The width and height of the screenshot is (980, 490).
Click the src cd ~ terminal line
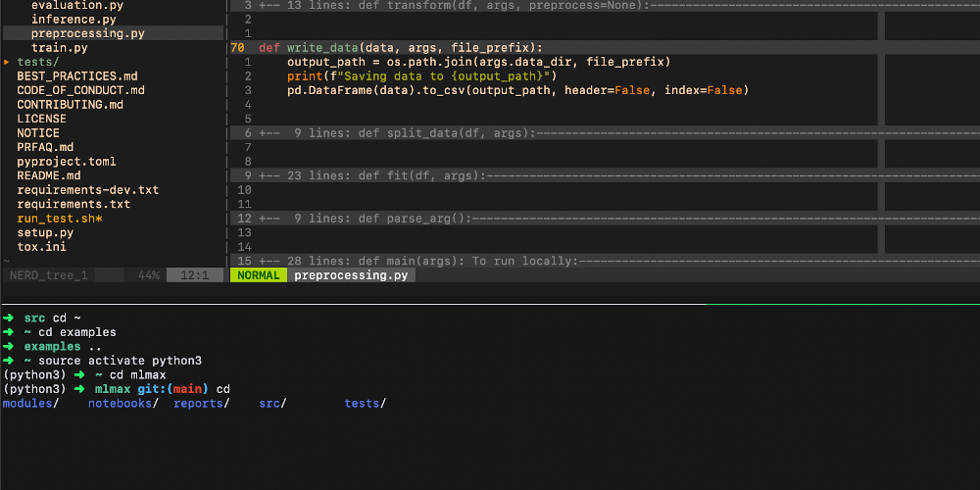42,318
